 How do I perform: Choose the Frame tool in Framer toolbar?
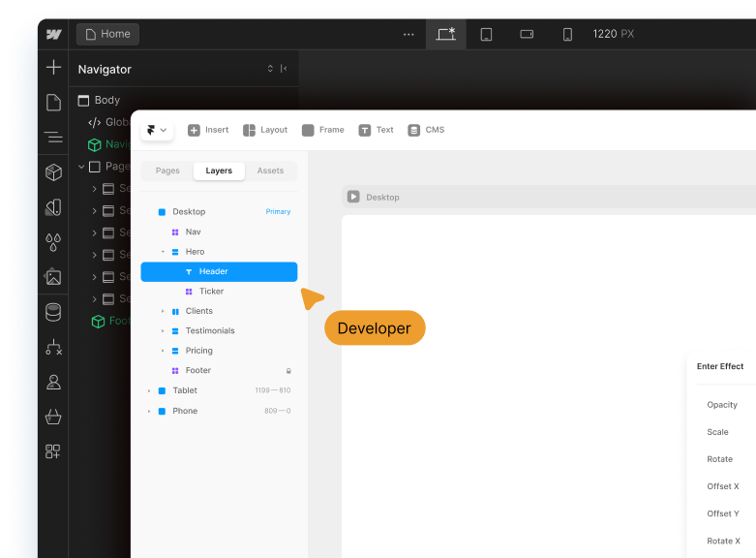[323, 130]
